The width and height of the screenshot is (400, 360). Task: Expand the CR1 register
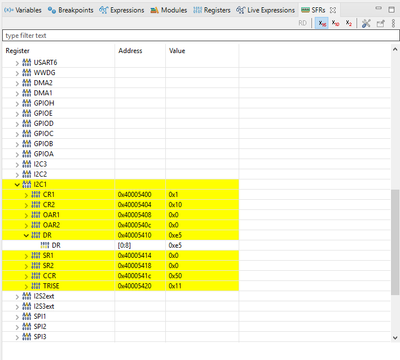click(26, 195)
